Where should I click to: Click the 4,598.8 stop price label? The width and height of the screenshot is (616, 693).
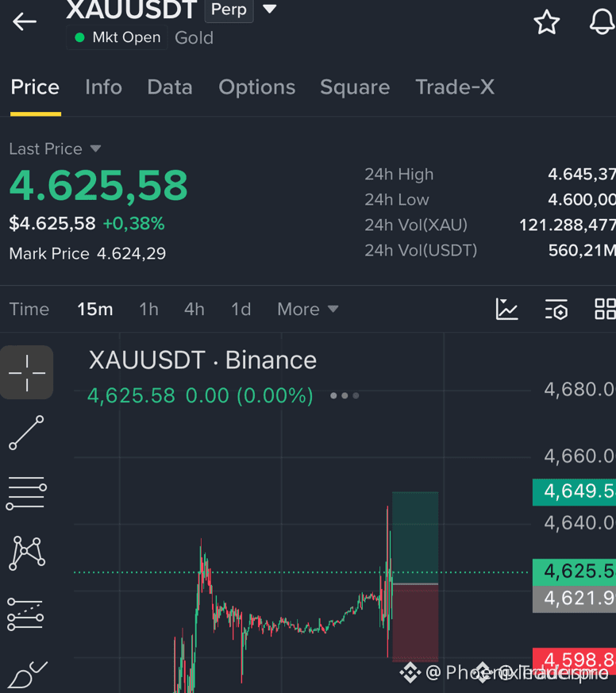[574, 660]
